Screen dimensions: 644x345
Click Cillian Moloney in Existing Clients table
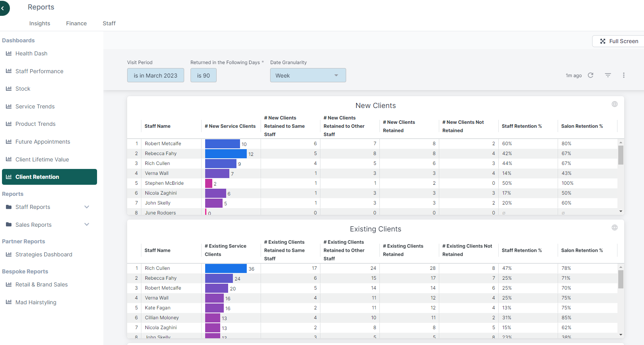[x=162, y=318]
